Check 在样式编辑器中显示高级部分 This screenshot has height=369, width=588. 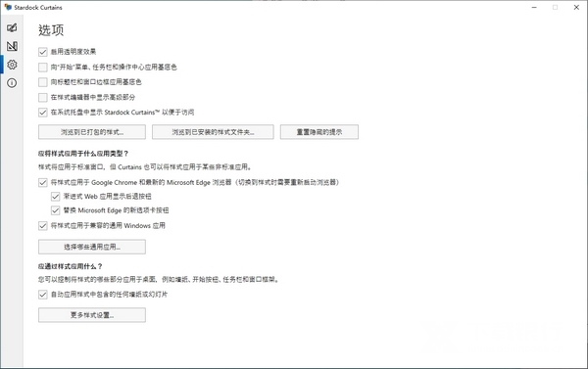point(43,98)
